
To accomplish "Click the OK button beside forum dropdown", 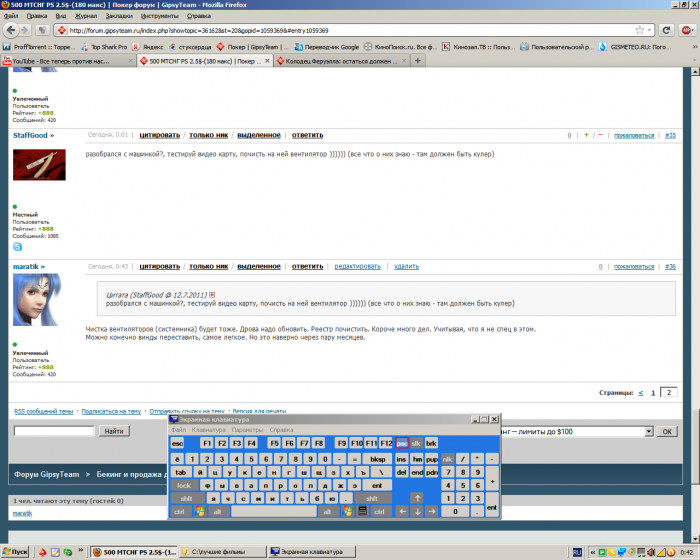I will (667, 431).
